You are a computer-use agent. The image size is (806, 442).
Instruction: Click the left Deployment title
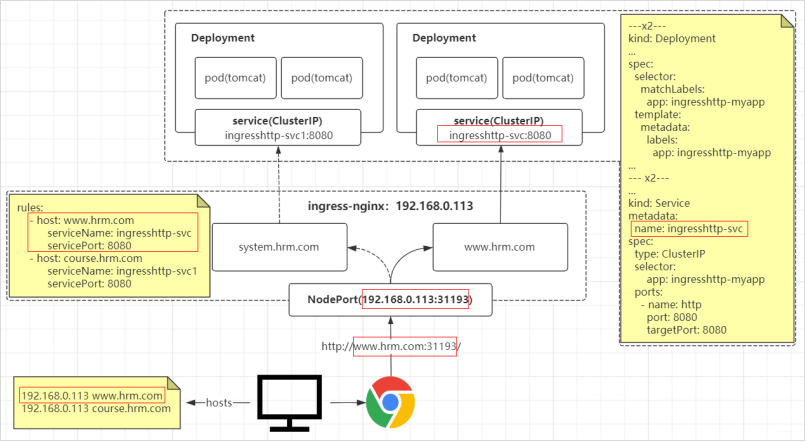coord(223,38)
